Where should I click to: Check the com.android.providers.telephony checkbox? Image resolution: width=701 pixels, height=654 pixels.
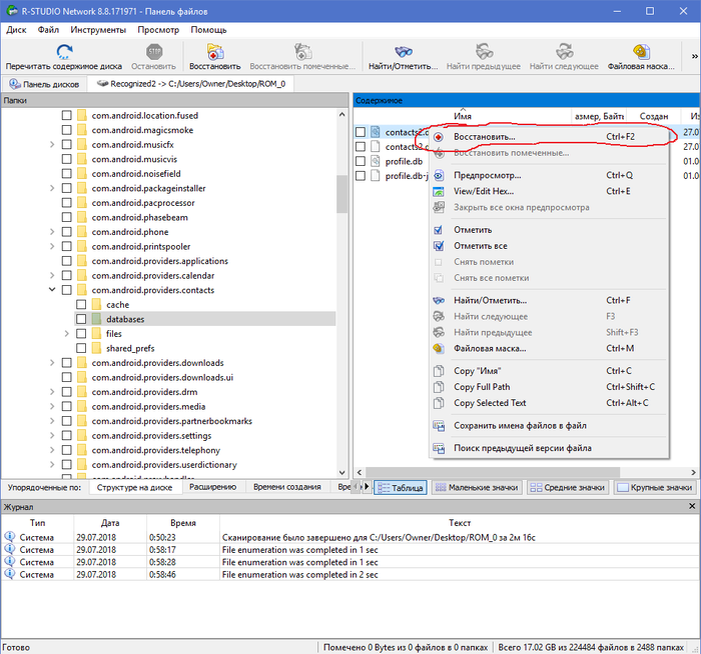point(67,450)
